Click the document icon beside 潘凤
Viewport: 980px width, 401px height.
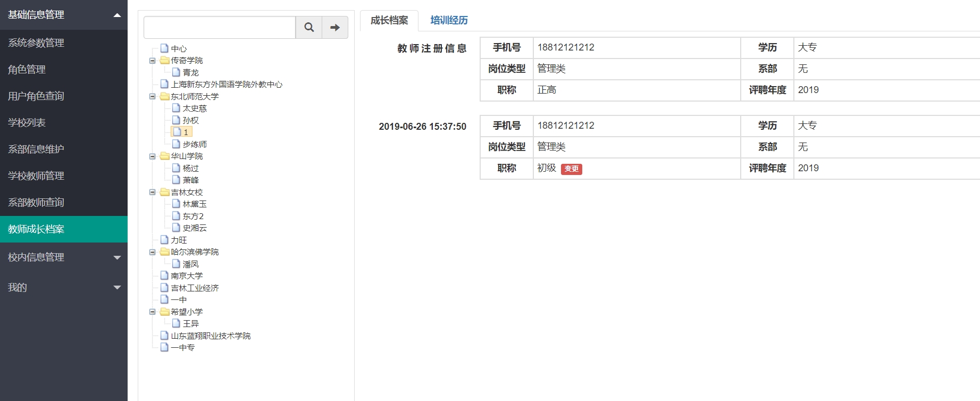click(176, 264)
